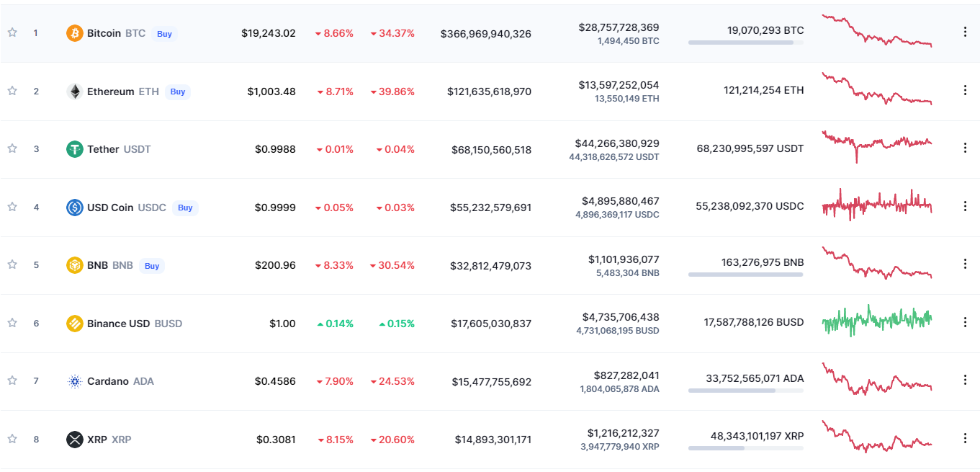Open the BNB 7-day price sparkline chart
980x472 pixels.
pos(877,263)
